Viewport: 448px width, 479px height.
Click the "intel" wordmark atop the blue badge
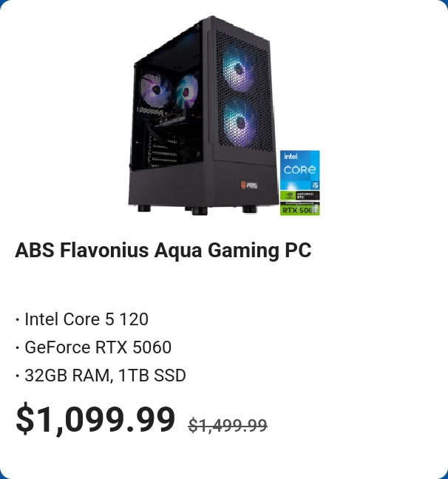(291, 156)
